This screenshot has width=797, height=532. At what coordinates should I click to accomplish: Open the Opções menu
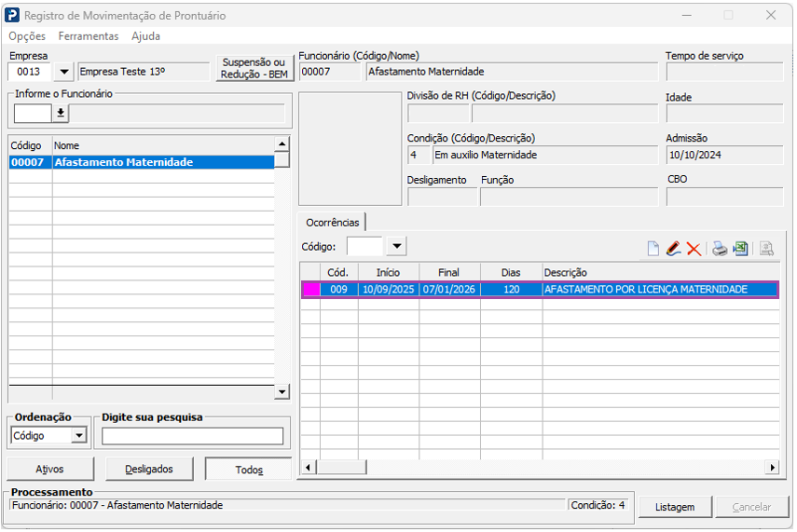(x=27, y=36)
